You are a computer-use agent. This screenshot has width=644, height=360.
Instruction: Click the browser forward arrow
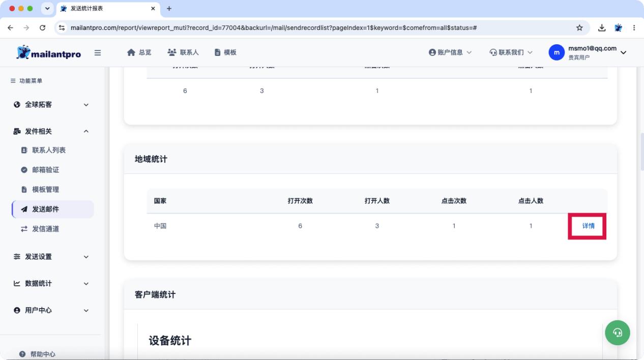[x=26, y=28]
